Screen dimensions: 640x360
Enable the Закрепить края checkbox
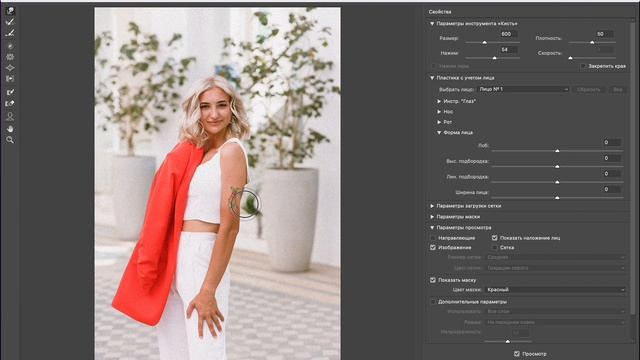coord(583,66)
